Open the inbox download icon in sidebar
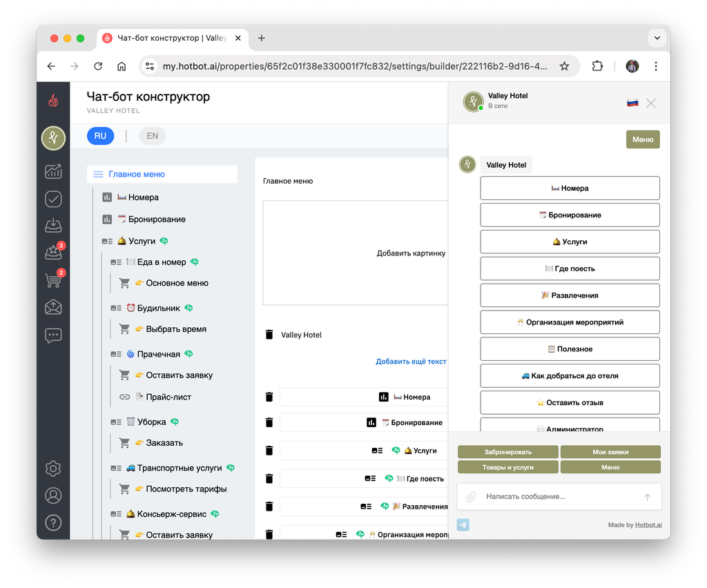 [53, 225]
